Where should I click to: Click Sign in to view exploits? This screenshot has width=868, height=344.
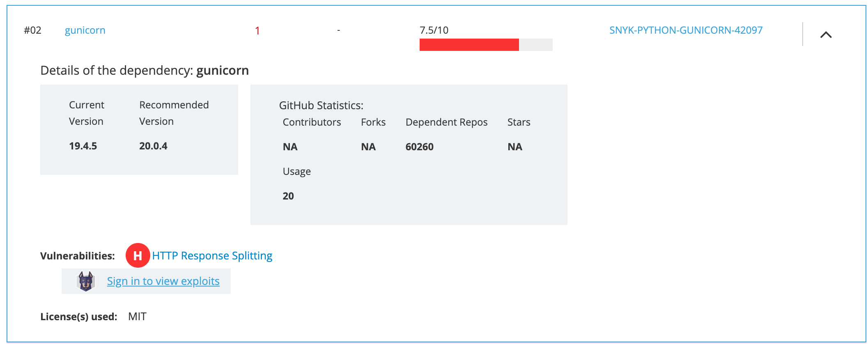click(x=163, y=281)
